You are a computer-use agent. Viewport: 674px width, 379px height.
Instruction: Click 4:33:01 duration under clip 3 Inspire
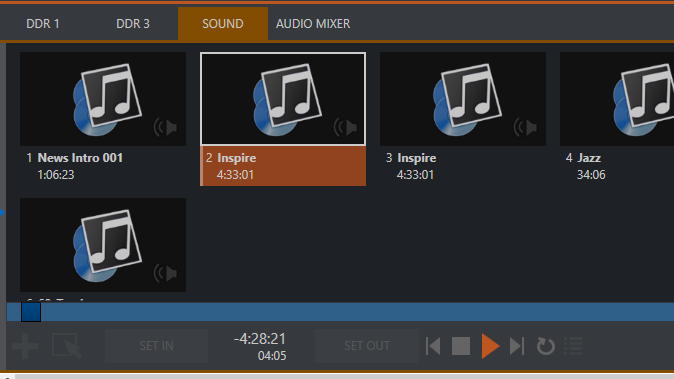[x=415, y=175]
